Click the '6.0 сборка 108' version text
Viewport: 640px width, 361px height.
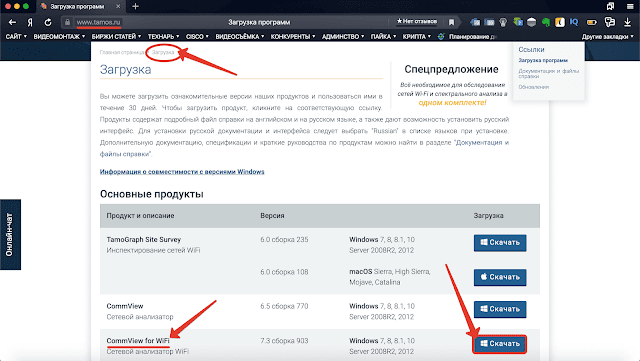pyautogui.click(x=284, y=272)
